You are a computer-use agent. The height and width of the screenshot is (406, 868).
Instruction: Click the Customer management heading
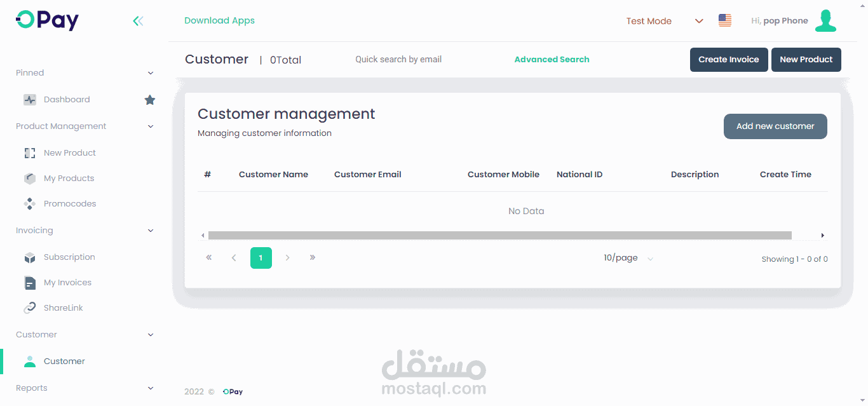(x=287, y=114)
